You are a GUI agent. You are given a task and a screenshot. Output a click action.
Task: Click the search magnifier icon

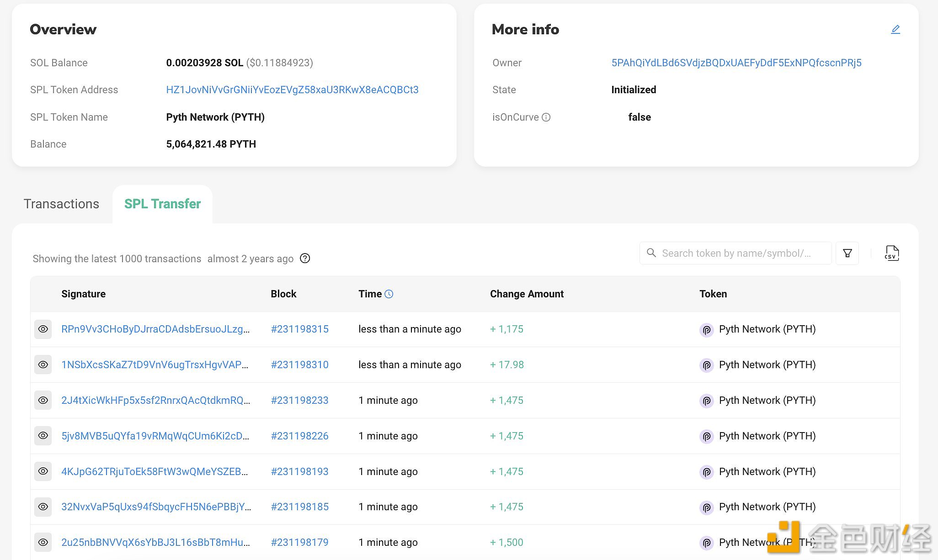point(651,253)
